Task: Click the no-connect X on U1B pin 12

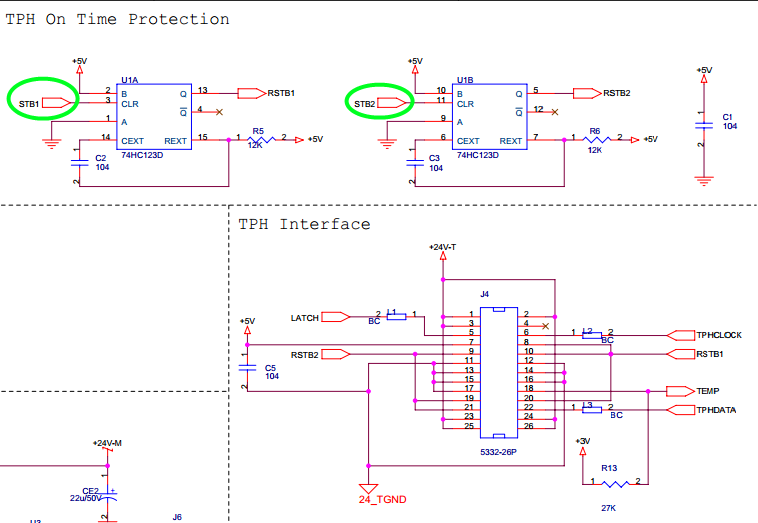Action: tap(554, 112)
